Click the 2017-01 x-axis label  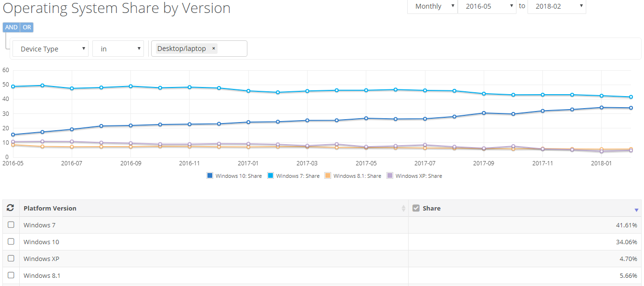click(248, 163)
